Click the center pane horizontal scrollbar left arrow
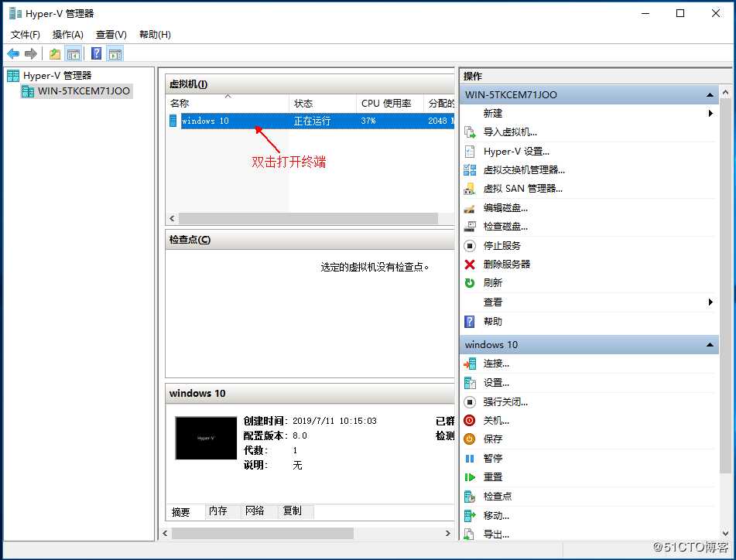Image resolution: width=736 pixels, height=560 pixels. coord(165,533)
